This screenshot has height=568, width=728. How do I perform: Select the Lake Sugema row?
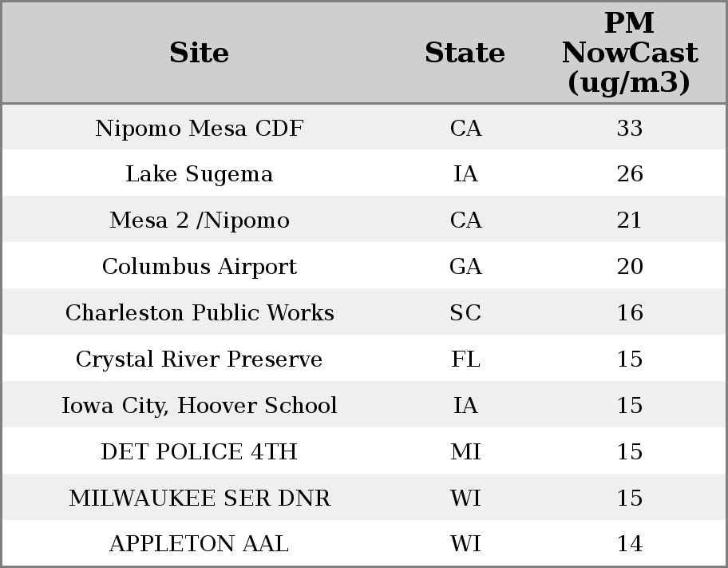[x=200, y=174]
